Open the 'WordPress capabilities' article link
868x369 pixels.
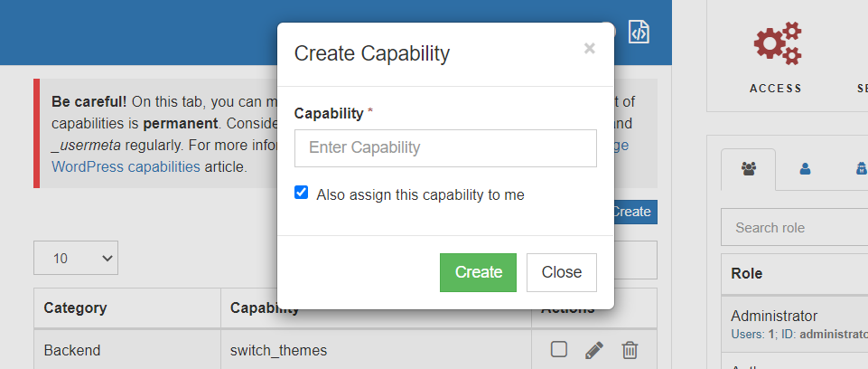point(126,166)
